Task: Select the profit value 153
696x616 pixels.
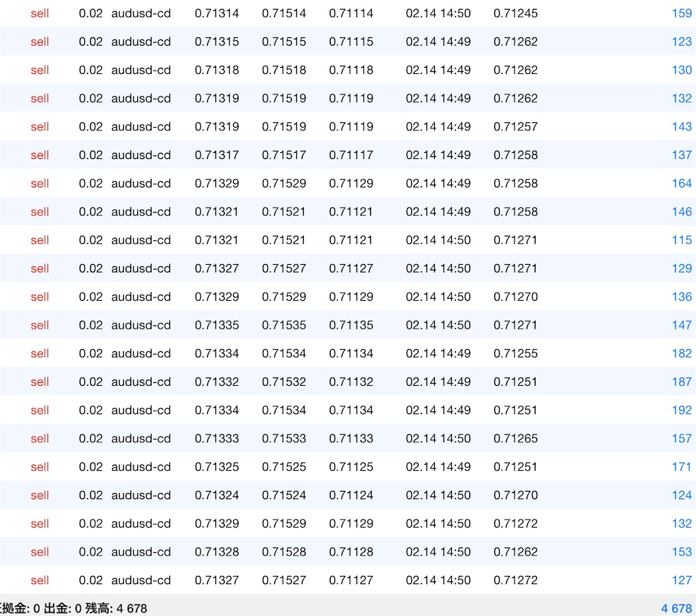Action: click(x=682, y=553)
